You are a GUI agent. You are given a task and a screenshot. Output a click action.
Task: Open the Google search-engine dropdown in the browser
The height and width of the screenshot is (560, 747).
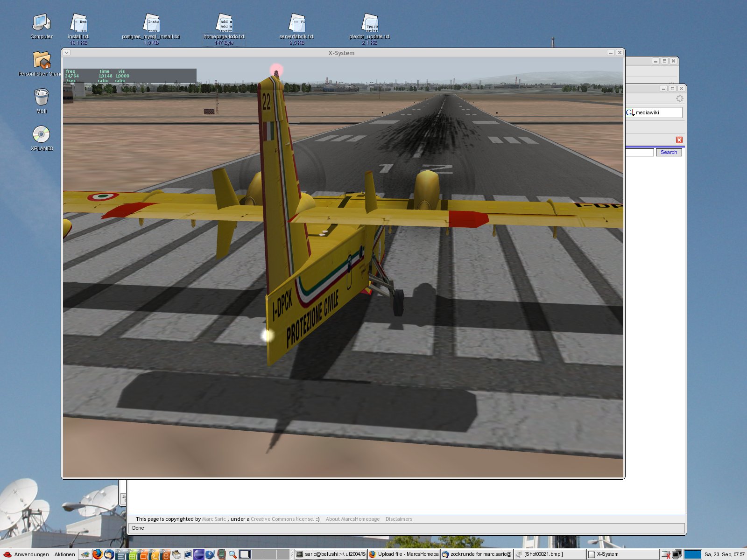(x=630, y=112)
